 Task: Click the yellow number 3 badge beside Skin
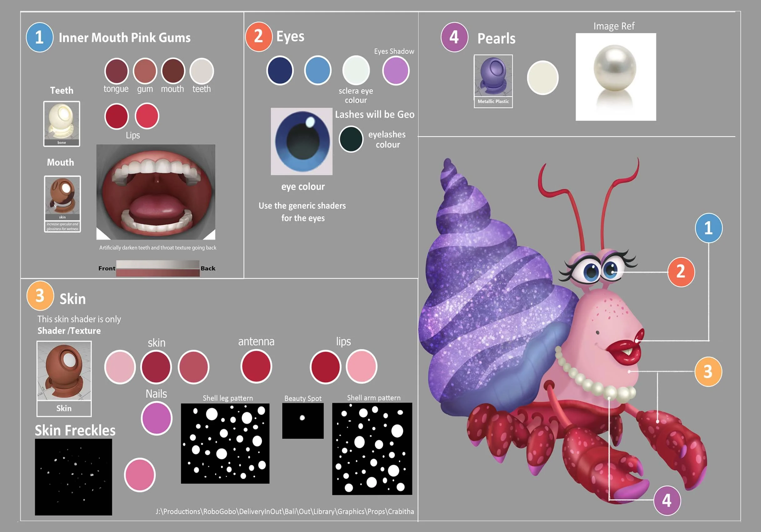40,296
